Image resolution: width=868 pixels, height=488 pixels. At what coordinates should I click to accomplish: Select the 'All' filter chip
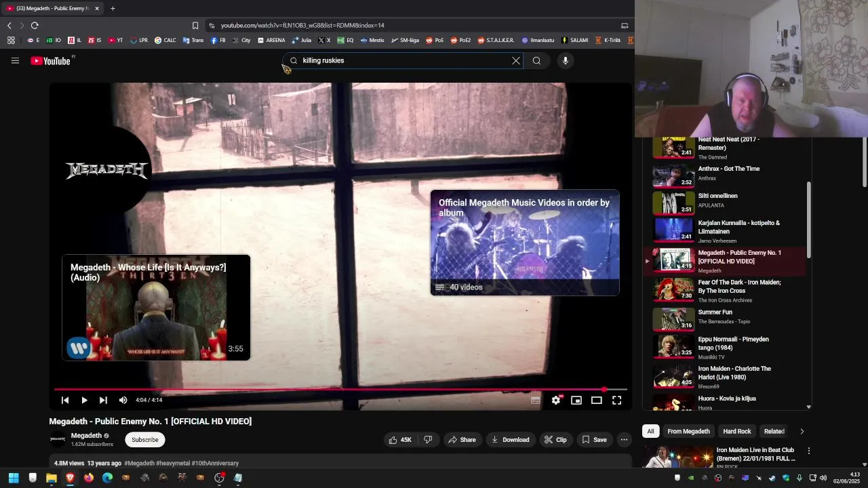coord(650,431)
